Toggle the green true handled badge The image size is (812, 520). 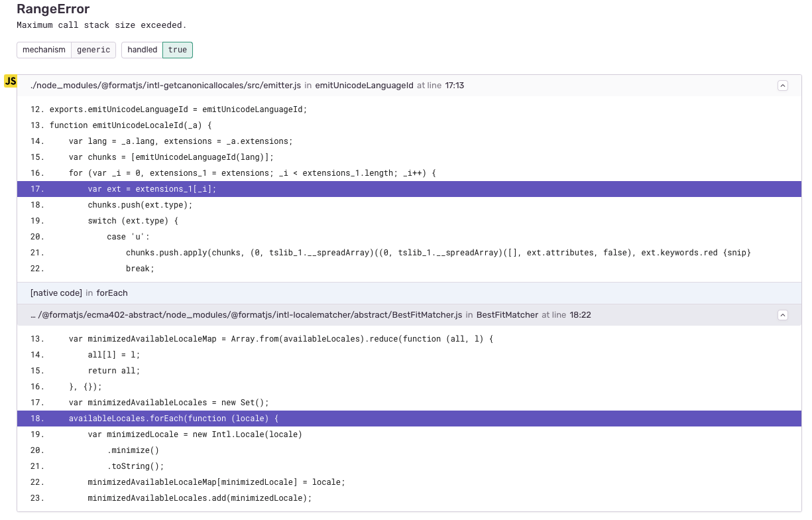[x=177, y=50]
